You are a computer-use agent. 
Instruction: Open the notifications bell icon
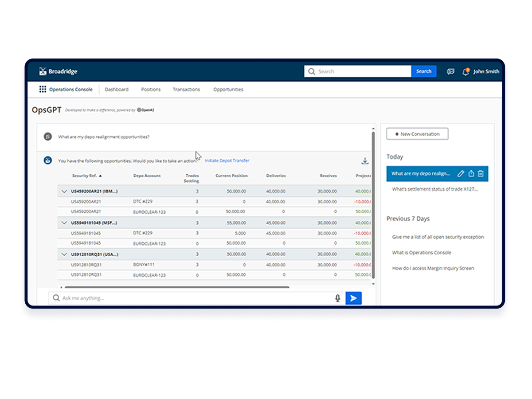pos(465,71)
